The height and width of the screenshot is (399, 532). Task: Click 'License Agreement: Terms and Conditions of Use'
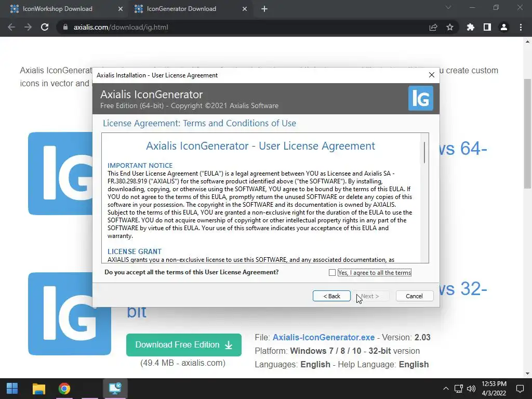coord(199,123)
